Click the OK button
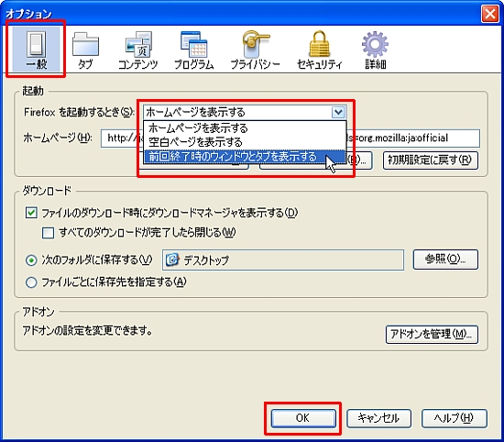 (303, 418)
